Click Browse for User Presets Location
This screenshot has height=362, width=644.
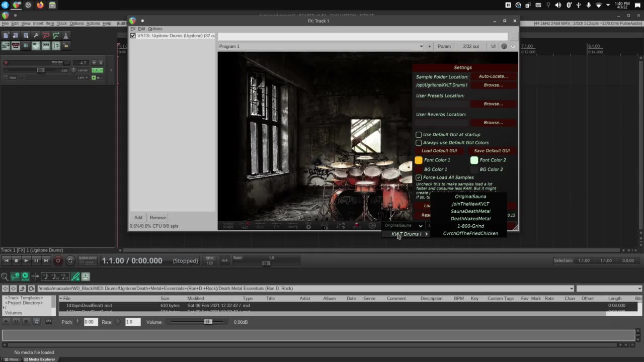pos(493,104)
